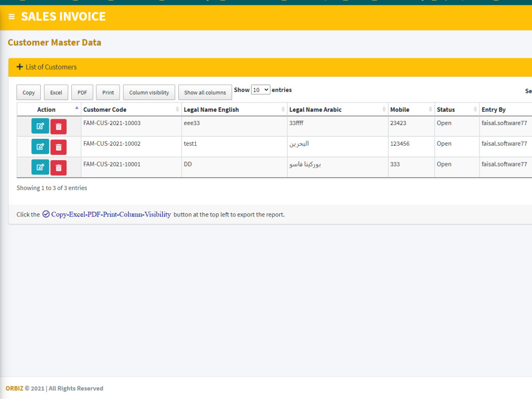Click Open status in the test1 row
The width and height of the screenshot is (532, 399).
point(444,144)
